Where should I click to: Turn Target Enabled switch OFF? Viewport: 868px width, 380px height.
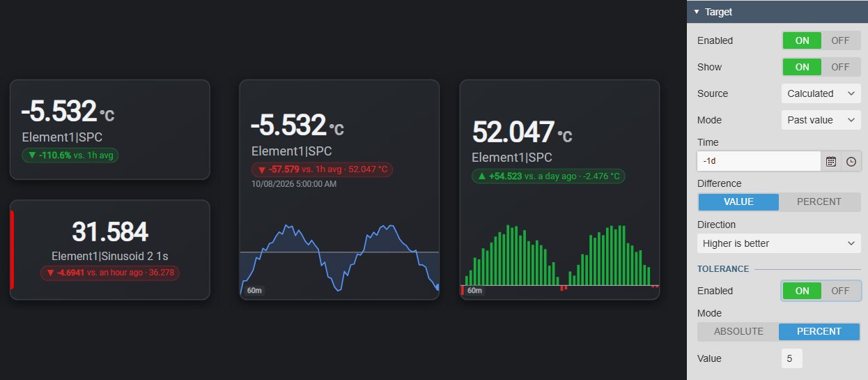coord(841,40)
